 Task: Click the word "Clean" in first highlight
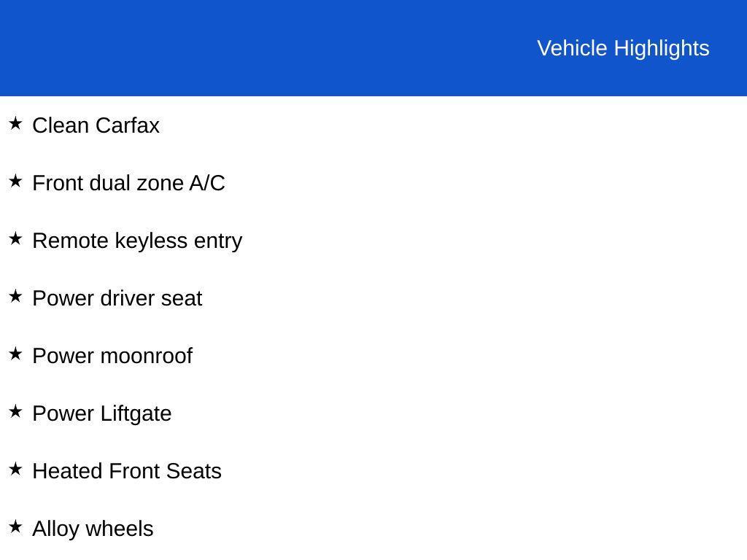point(61,125)
